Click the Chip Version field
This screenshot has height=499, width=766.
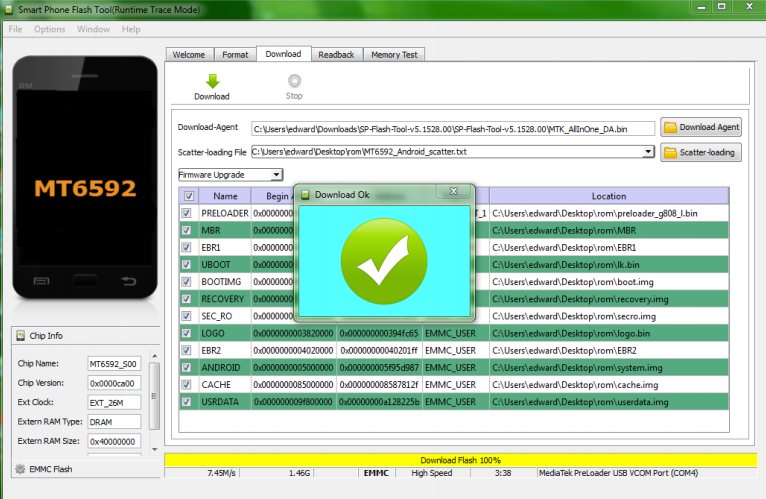[114, 383]
